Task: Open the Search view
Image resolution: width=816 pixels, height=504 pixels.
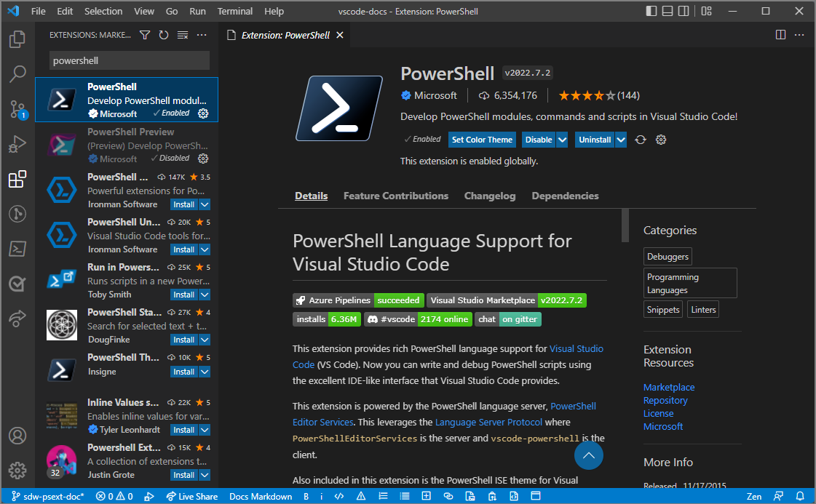Action: [x=17, y=74]
